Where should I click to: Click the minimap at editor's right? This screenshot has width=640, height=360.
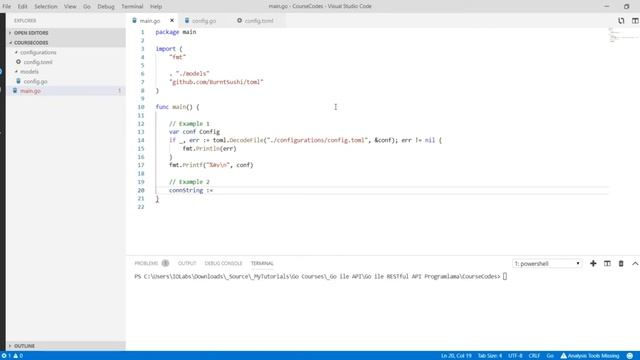click(623, 35)
